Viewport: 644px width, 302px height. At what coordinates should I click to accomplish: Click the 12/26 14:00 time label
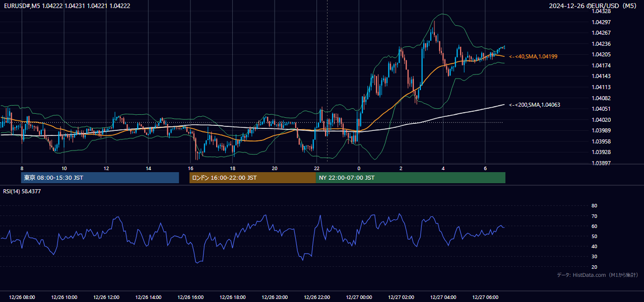coord(148,297)
